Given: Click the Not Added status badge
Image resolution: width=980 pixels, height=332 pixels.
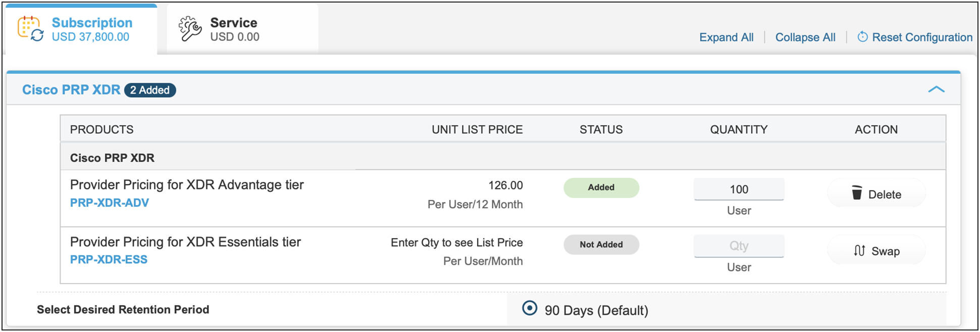Looking at the screenshot, I should 601,245.
